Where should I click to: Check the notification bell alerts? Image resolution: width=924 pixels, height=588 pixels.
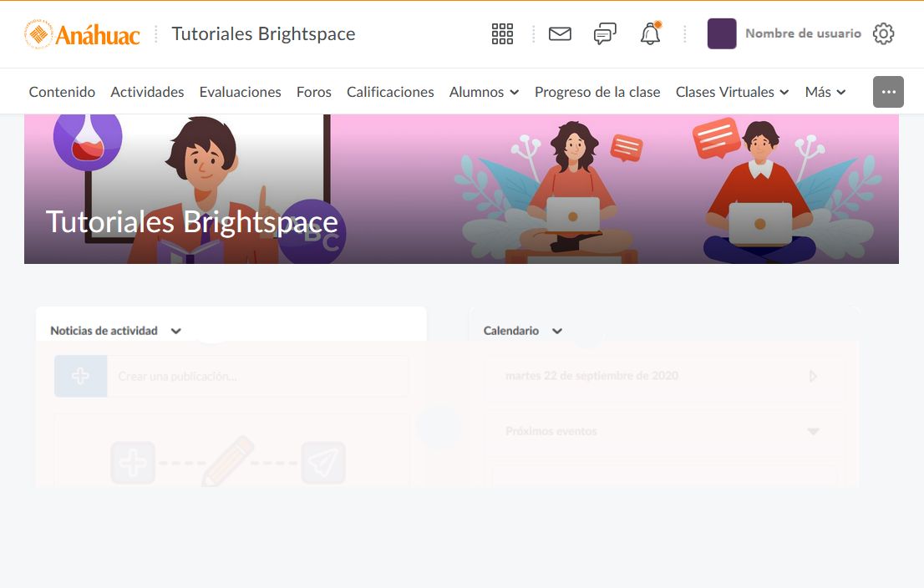point(650,33)
